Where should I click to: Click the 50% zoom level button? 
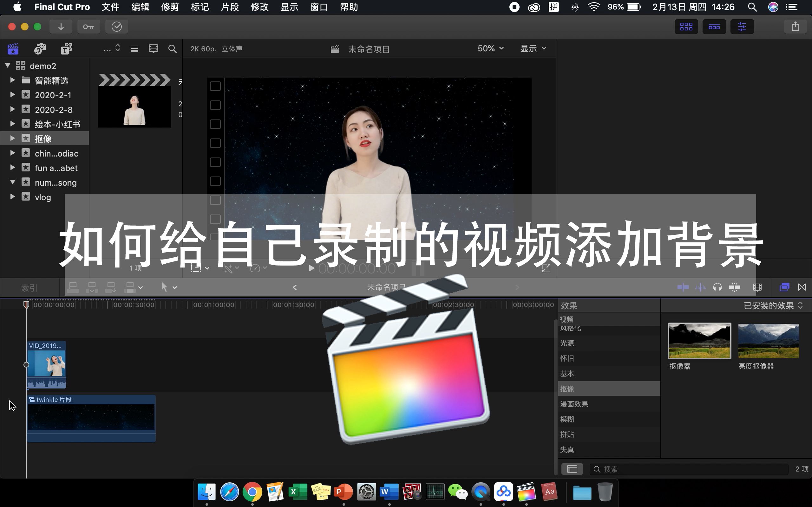coord(490,48)
